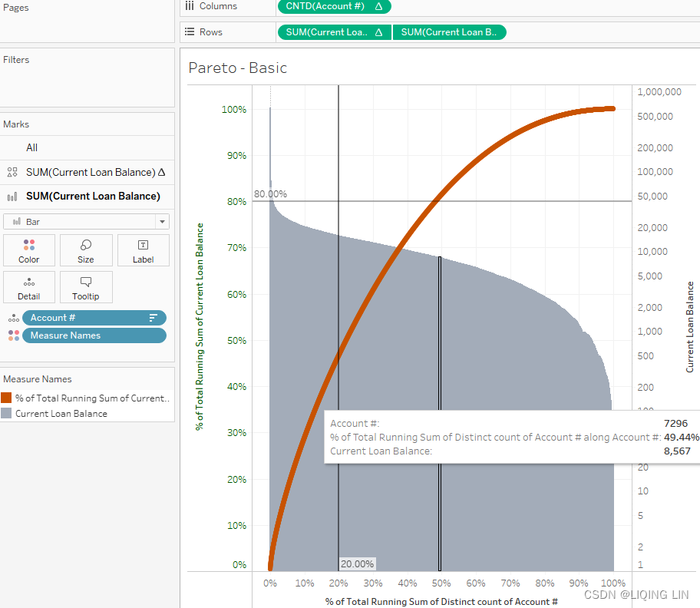
Task: Click the 20.00% reference line label
Action: 357,563
